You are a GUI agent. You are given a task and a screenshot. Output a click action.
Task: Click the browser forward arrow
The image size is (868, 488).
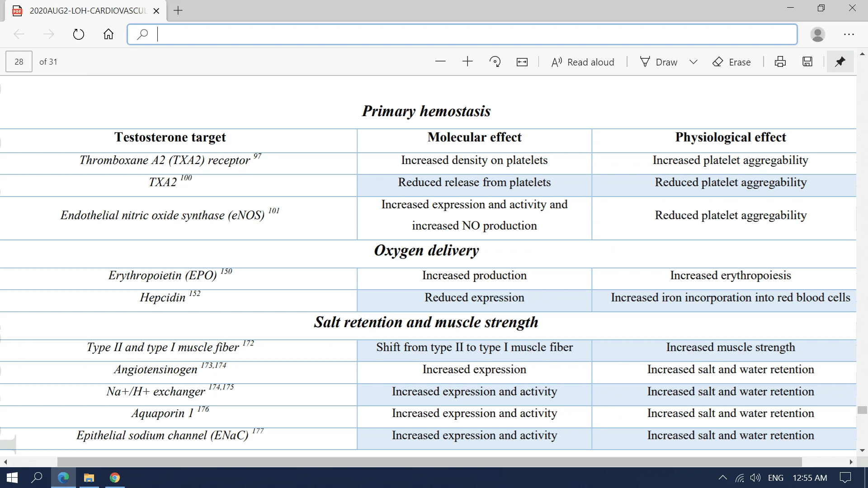[48, 34]
